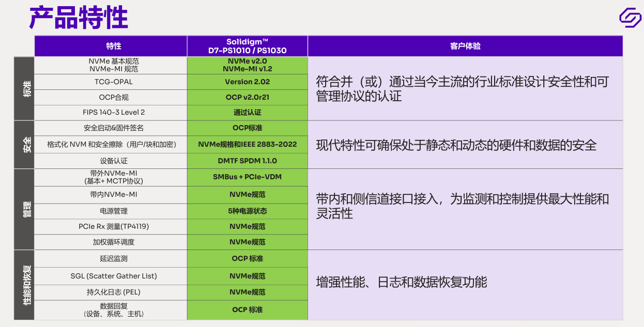The width and height of the screenshot is (644, 327).
Task: Select the "性能和恢复" category cell
Action: [x=24, y=285]
